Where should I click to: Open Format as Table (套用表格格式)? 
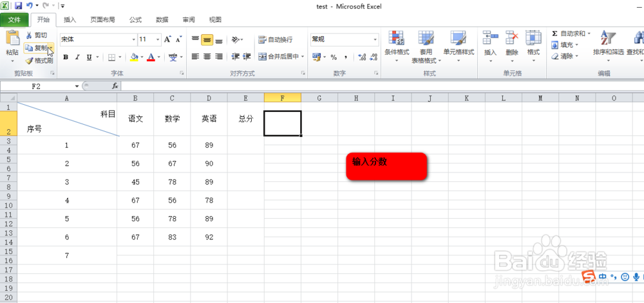pos(426,46)
